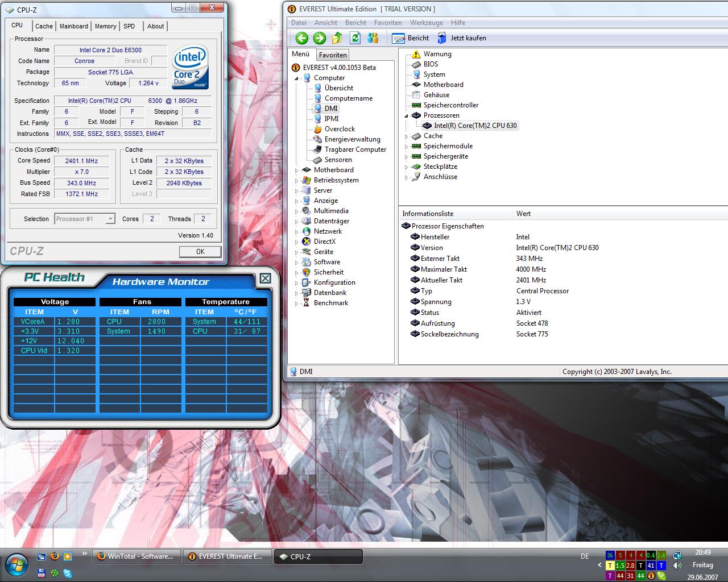The height and width of the screenshot is (582, 728).
Task: Click the Up one level arrow icon
Action: 337,38
